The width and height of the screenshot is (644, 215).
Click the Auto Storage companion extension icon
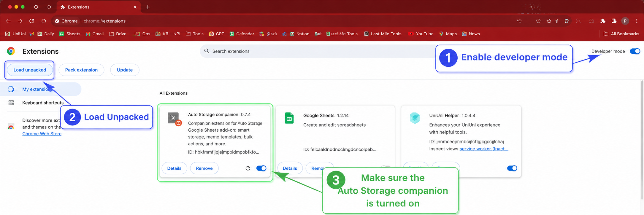click(174, 119)
